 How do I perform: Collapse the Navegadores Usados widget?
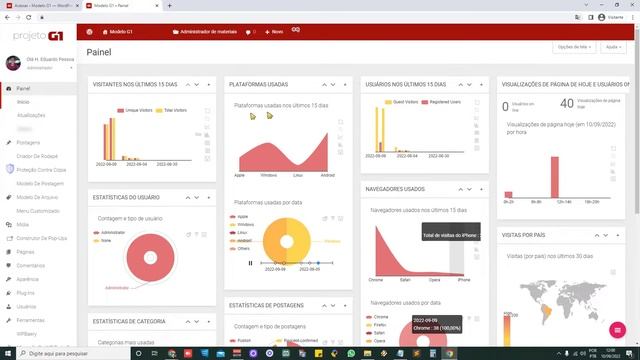[x=482, y=189]
